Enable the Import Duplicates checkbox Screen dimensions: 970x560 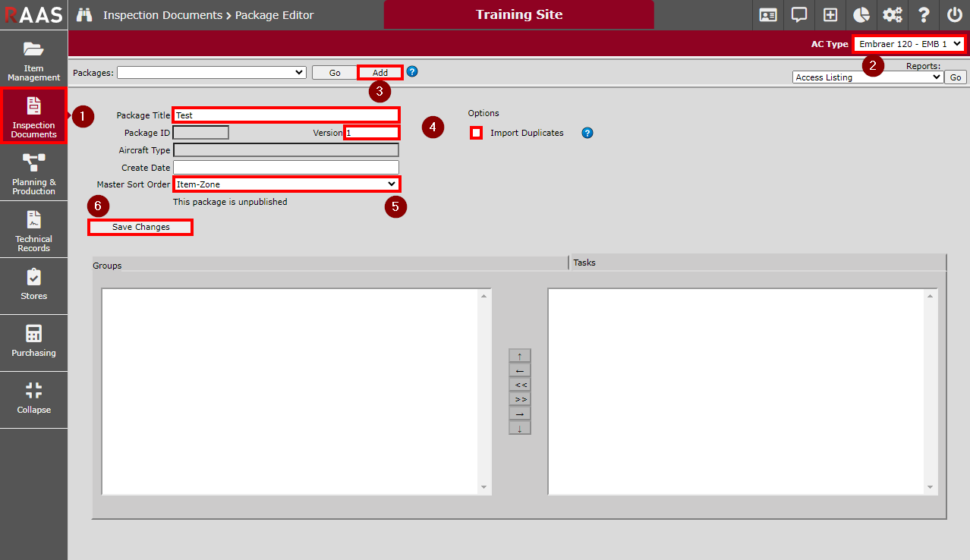click(x=476, y=132)
